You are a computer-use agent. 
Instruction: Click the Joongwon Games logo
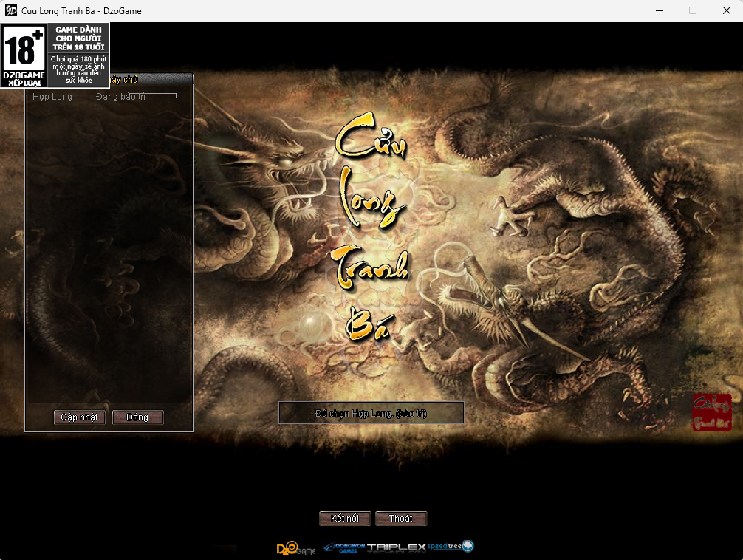344,548
